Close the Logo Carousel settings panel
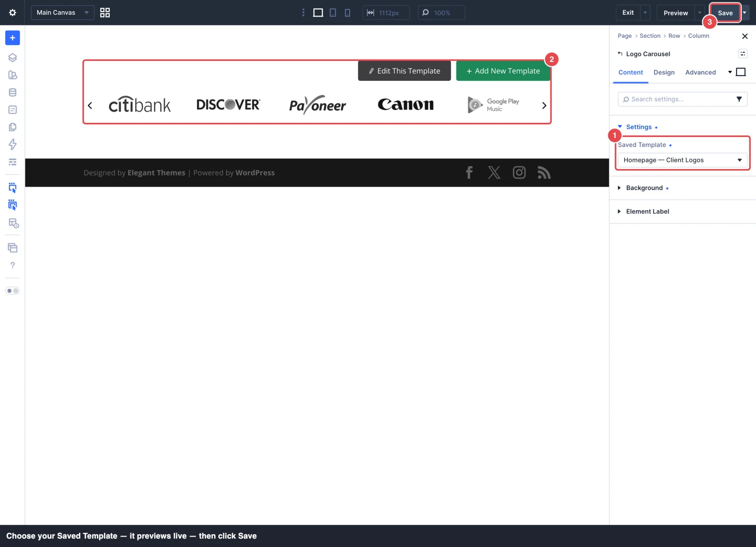 tap(745, 36)
